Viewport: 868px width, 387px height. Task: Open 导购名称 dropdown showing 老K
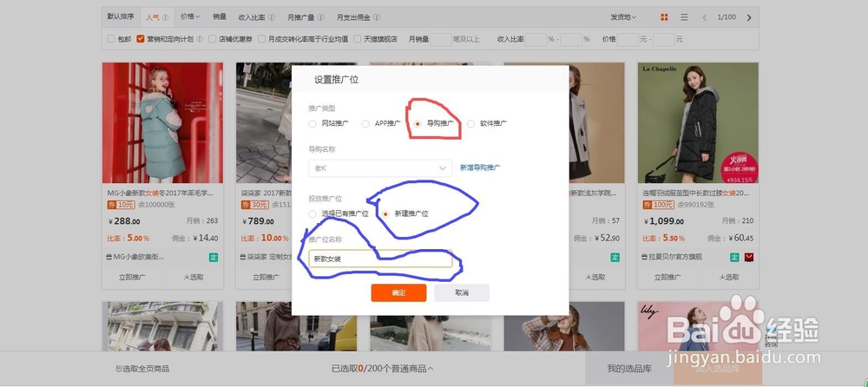[x=380, y=167]
